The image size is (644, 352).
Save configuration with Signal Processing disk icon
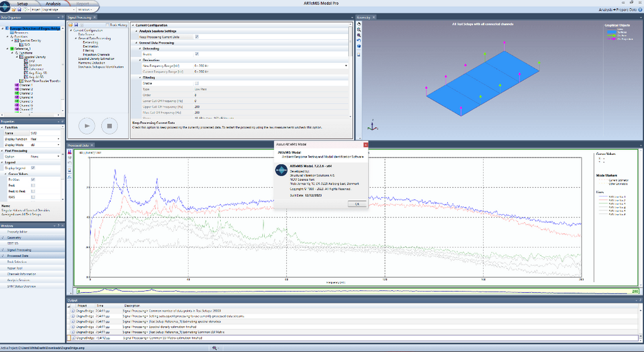pyautogui.click(x=76, y=25)
